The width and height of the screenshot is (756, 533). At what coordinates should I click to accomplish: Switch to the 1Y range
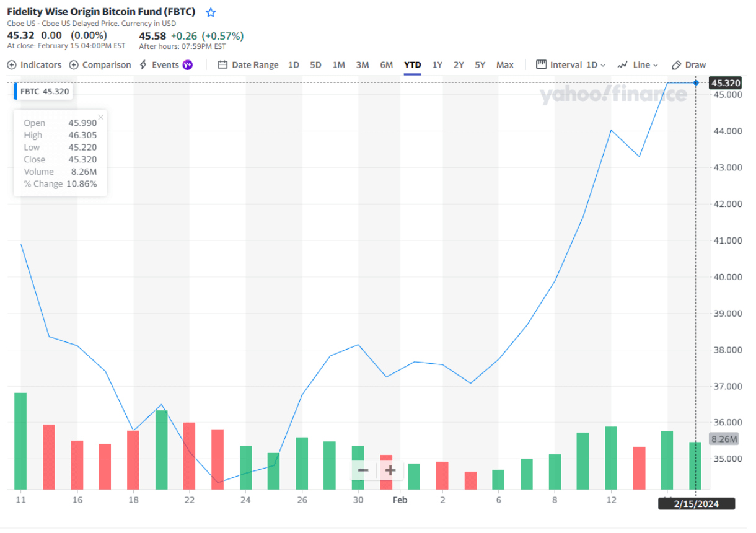pos(437,65)
